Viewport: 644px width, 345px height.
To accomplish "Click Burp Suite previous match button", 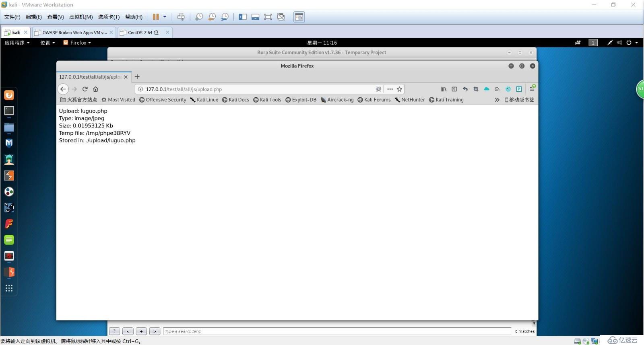I will click(x=128, y=331).
